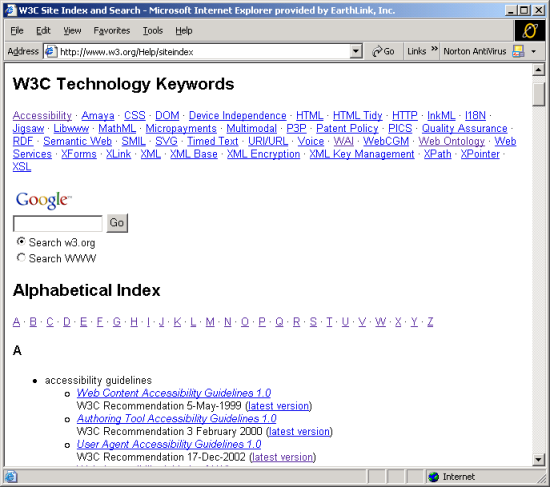Image resolution: width=550 pixels, height=487 pixels.
Task: Expand the Links toolbar chevron
Action: click(434, 49)
